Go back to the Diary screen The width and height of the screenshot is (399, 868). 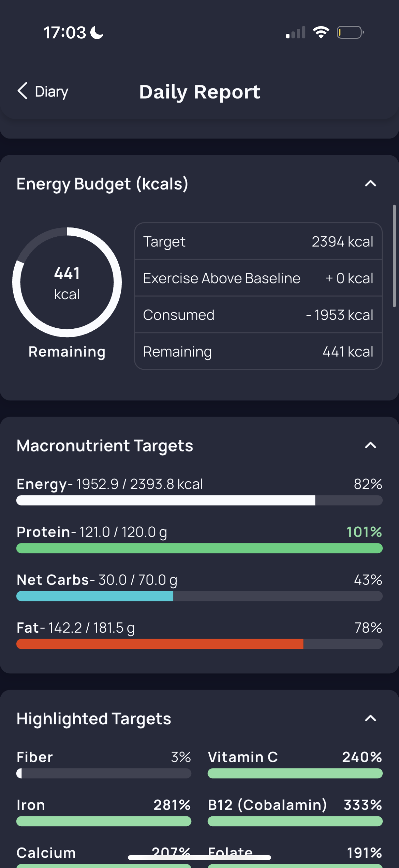[43, 91]
